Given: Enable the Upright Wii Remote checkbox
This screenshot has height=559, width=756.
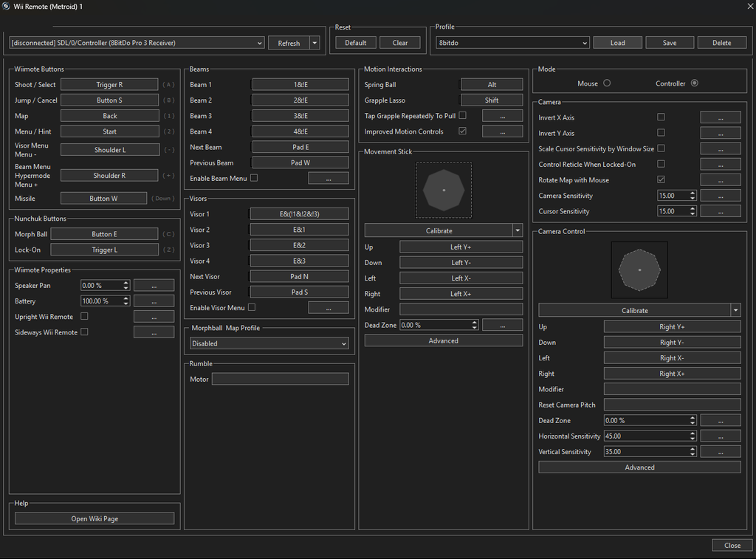Looking at the screenshot, I should coord(84,317).
